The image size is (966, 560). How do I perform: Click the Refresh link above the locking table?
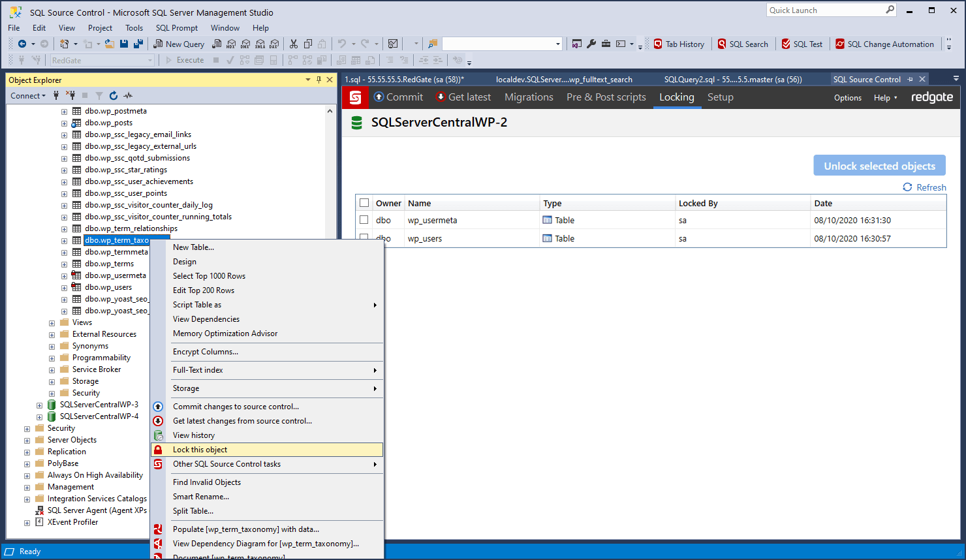(x=924, y=187)
